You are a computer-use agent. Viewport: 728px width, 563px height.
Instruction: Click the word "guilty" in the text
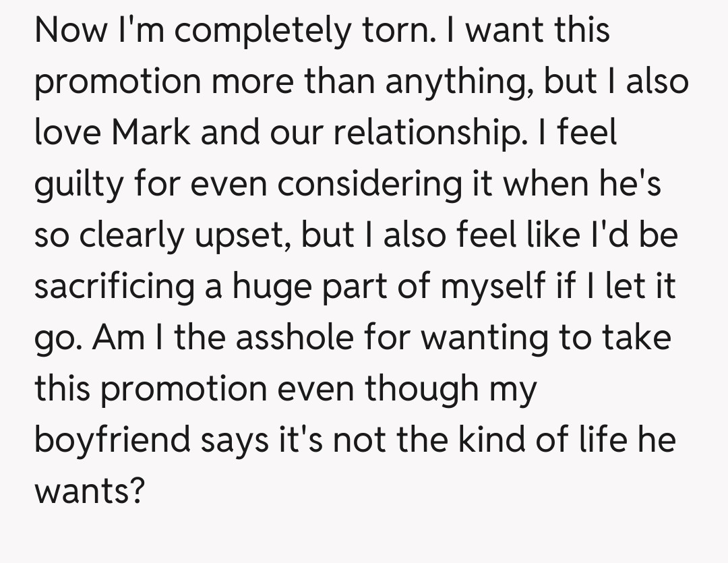(78, 184)
